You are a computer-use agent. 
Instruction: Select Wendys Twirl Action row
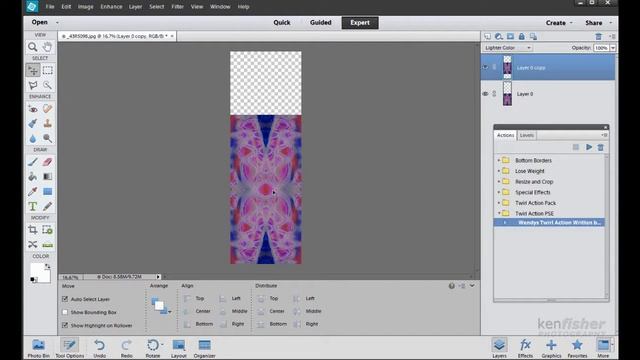pos(549,222)
